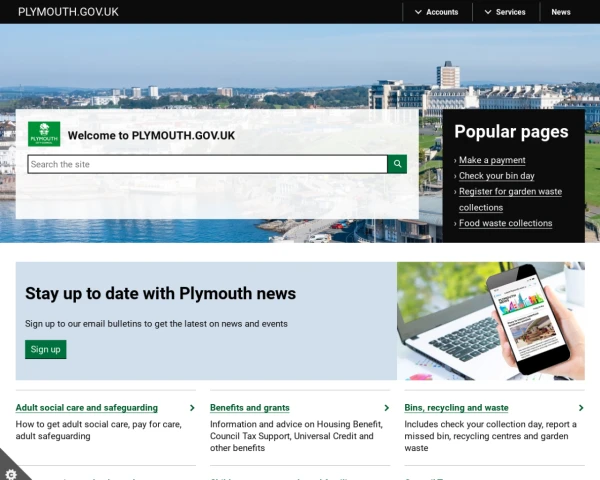600x480 pixels.
Task: Expand the Services dropdown menu
Action: (x=505, y=12)
